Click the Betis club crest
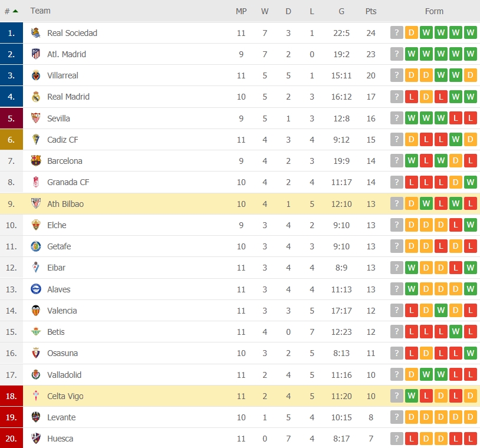 coord(36,332)
